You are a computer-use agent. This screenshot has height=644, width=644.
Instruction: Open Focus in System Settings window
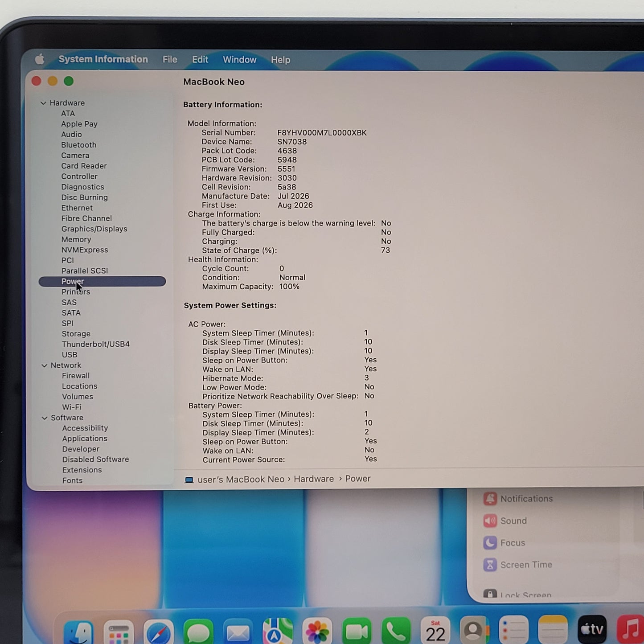513,542
